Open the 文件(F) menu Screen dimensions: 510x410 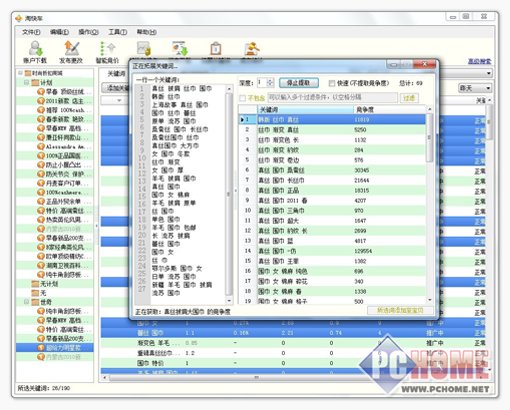[31, 32]
